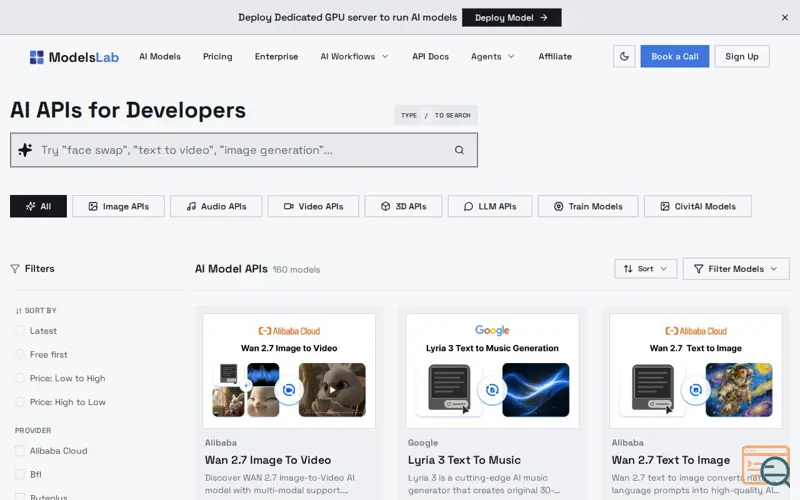Click the convert icon on Wan 2.7 Text to Image thumbnail
Image resolution: width=800 pixels, height=500 pixels.
pyautogui.click(x=695, y=390)
